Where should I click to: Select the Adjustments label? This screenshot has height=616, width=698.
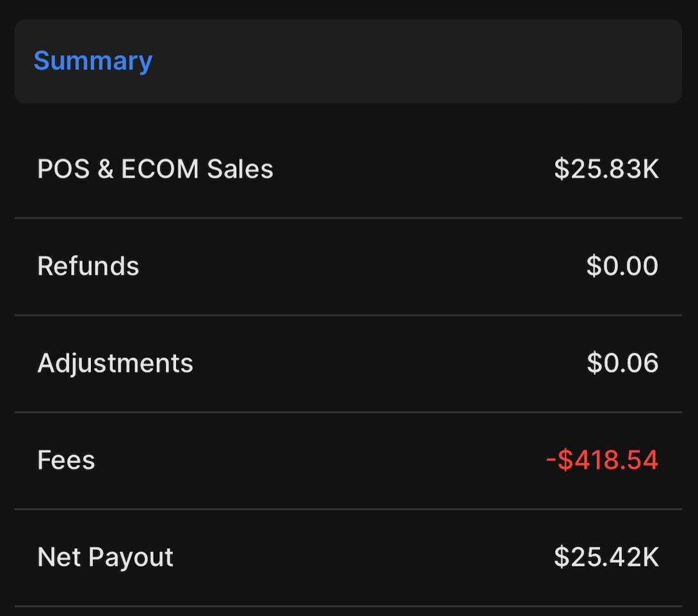coord(115,364)
